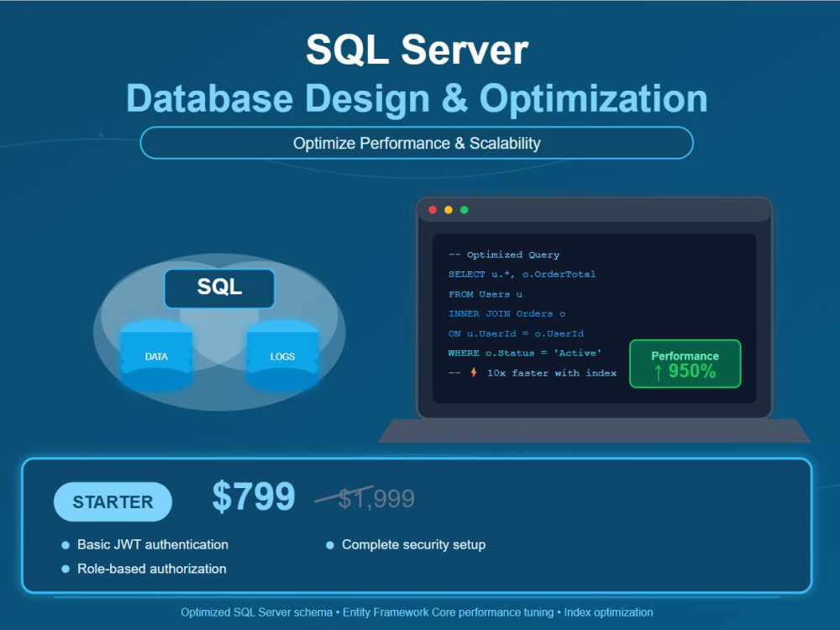Click the SELECT u.*, o.OrderTotal line
Viewport: 840px width, 630px height.
click(x=522, y=274)
